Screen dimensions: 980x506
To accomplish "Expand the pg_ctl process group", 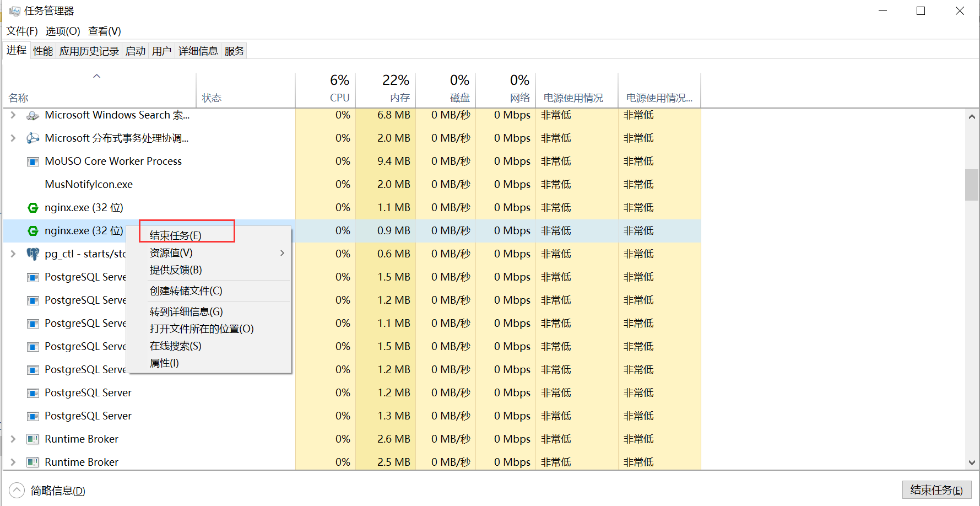I will point(13,254).
